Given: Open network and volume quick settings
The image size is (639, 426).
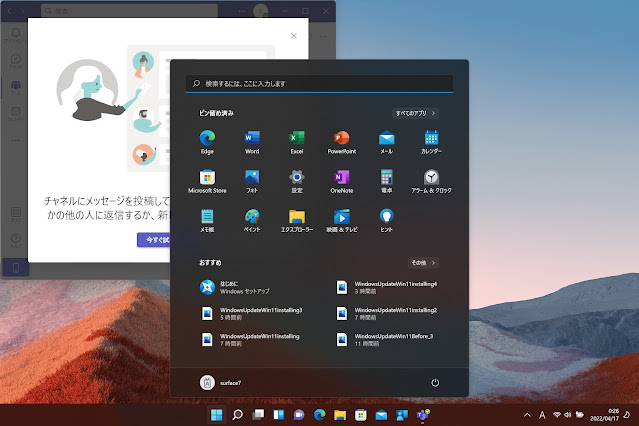Looking at the screenshot, I should [x=568, y=415].
